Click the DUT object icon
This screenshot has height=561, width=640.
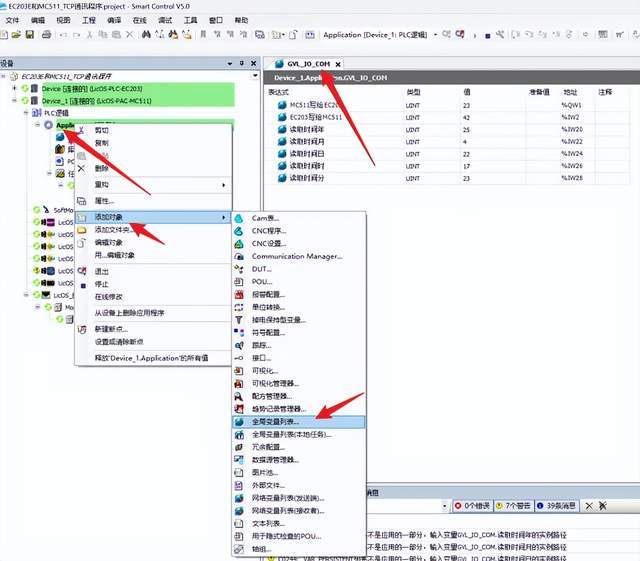[239, 269]
